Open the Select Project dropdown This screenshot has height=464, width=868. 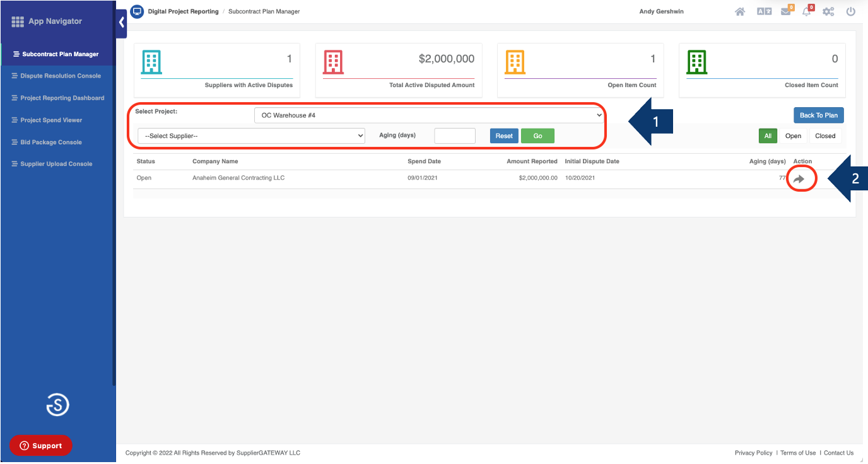[x=429, y=115]
